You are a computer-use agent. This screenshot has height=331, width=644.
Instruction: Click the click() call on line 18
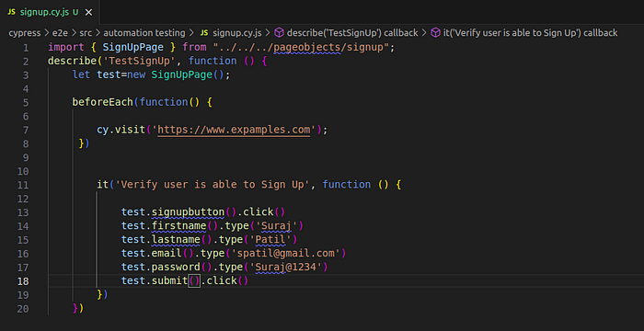click(x=227, y=281)
